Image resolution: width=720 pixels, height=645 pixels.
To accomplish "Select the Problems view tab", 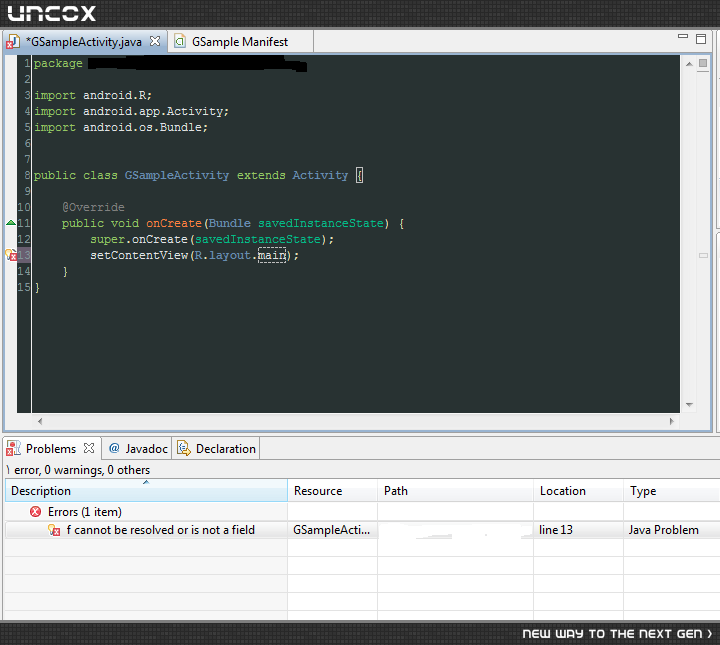I will 51,449.
